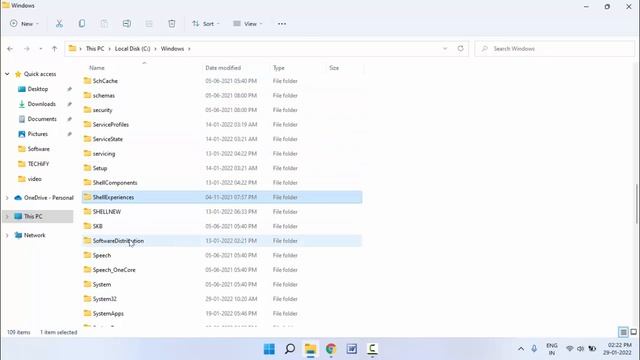640x360 pixels.
Task: Click the vertical scrollbar thumb
Action: [637, 204]
